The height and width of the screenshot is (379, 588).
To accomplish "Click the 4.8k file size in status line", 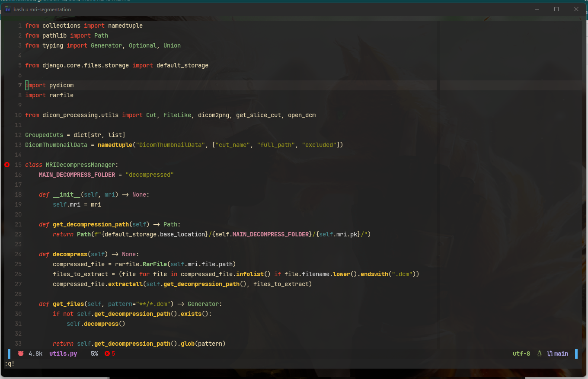I will point(35,354).
